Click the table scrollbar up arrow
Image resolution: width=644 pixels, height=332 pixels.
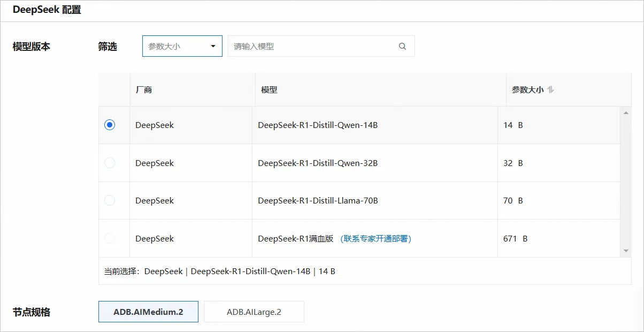click(x=626, y=112)
